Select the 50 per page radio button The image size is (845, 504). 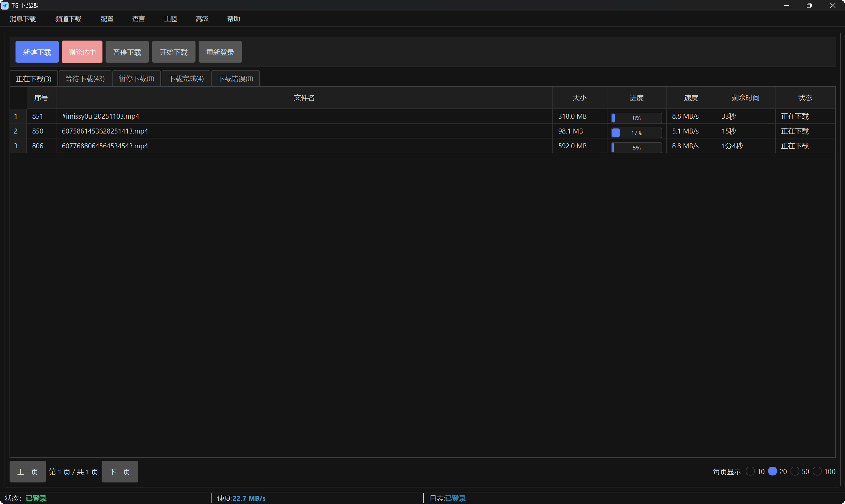pos(795,471)
